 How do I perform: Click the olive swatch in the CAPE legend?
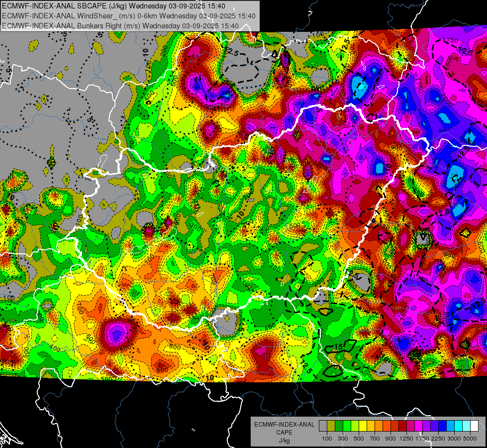click(x=331, y=426)
